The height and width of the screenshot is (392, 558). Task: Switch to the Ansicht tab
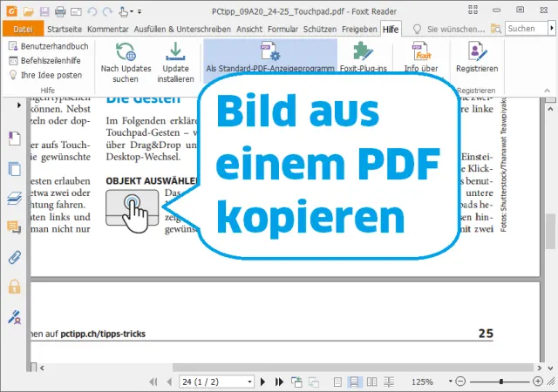(x=249, y=29)
